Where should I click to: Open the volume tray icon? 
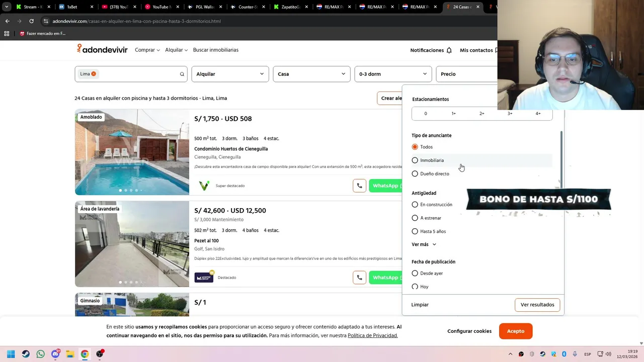point(608,354)
